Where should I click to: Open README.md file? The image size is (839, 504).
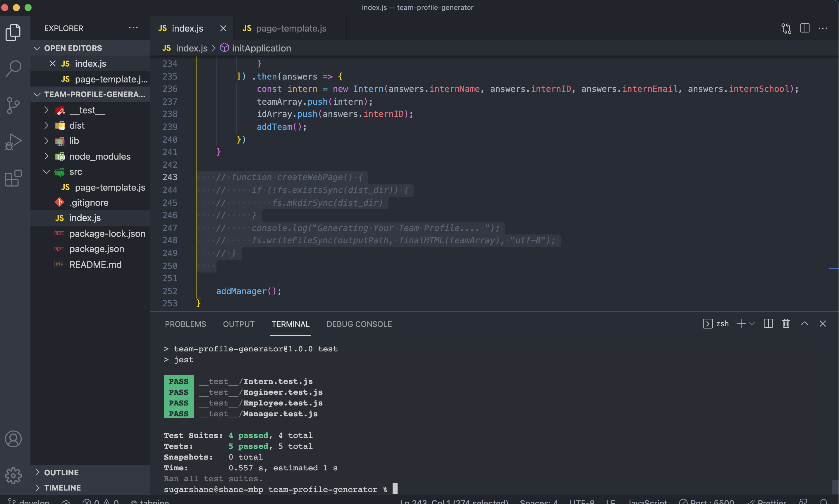(90, 265)
